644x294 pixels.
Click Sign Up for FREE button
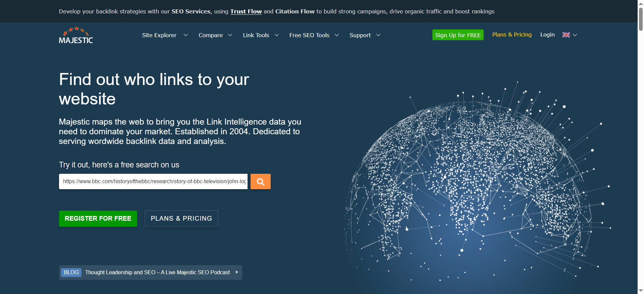pyautogui.click(x=458, y=35)
